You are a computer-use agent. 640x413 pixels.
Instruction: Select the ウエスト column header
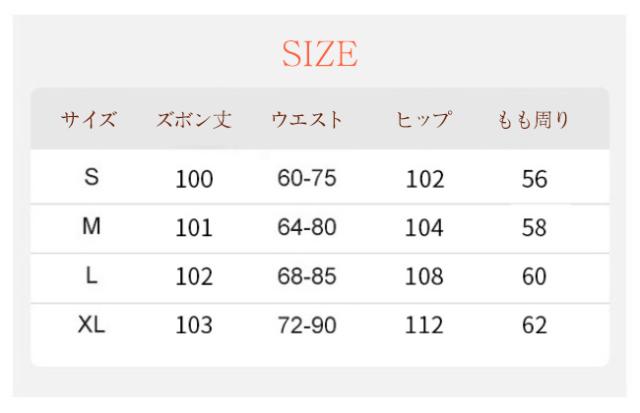click(x=307, y=121)
